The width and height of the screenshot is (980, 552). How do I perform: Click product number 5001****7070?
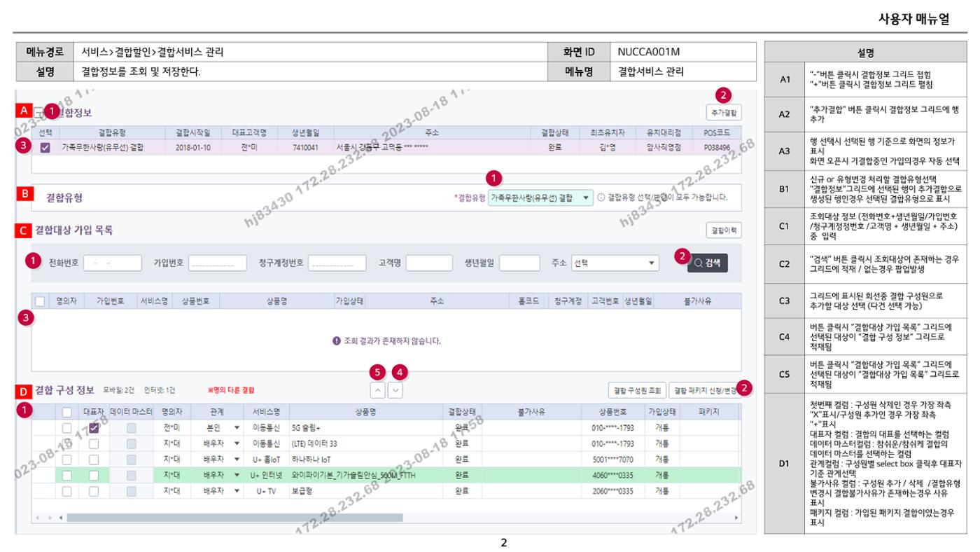coord(612,460)
